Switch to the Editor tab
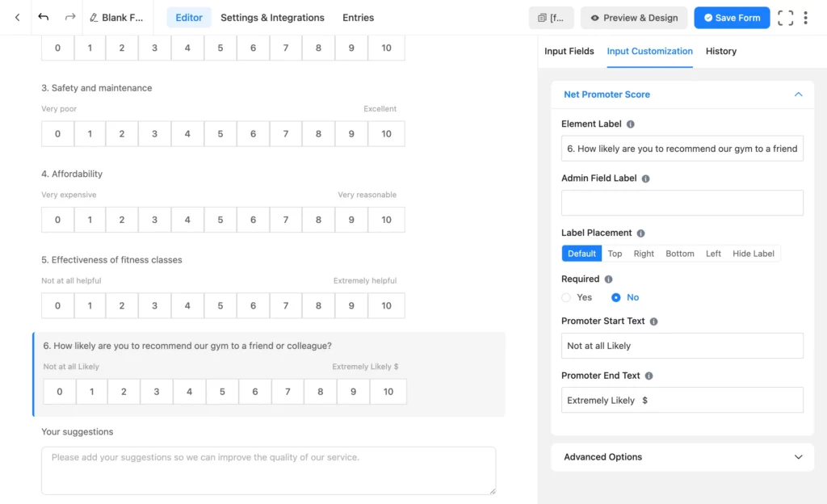This screenshot has width=827, height=504. pos(189,18)
